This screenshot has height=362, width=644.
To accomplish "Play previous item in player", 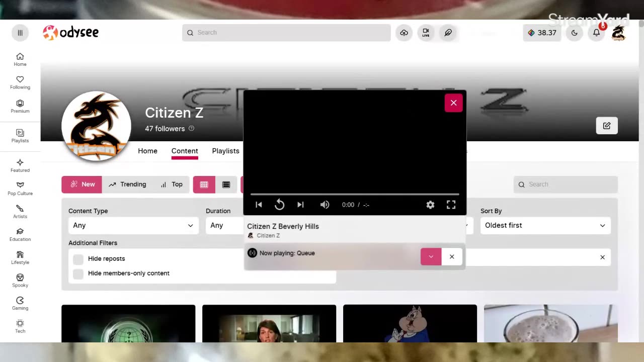I will tap(259, 205).
